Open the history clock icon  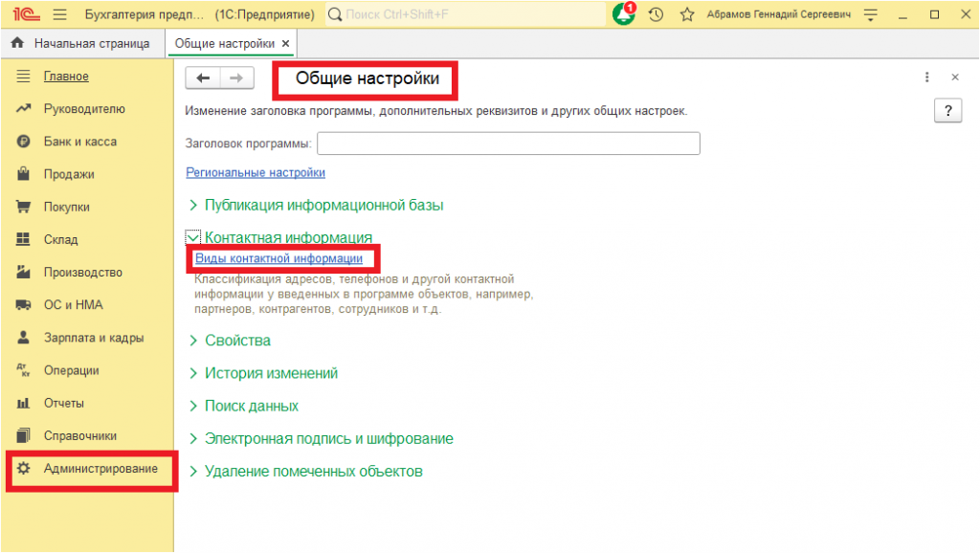[656, 13]
